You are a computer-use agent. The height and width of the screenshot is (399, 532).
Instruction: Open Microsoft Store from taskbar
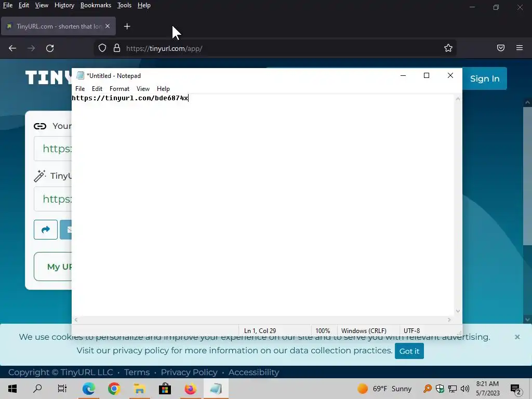[165, 389]
